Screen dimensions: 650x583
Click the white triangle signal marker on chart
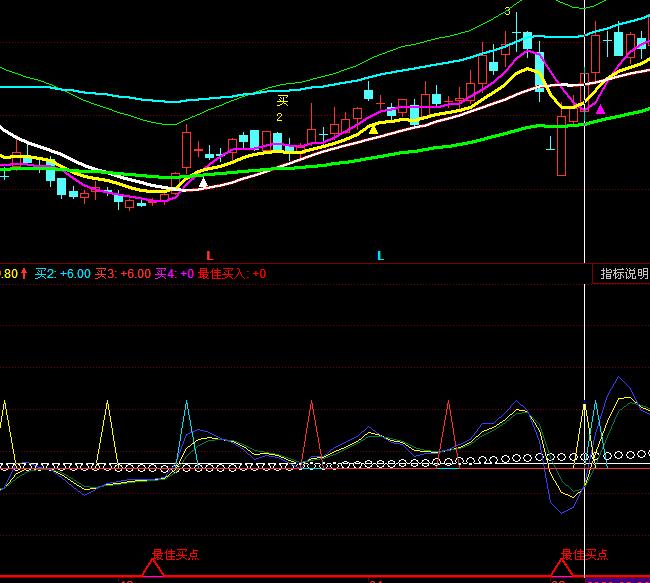(x=203, y=182)
